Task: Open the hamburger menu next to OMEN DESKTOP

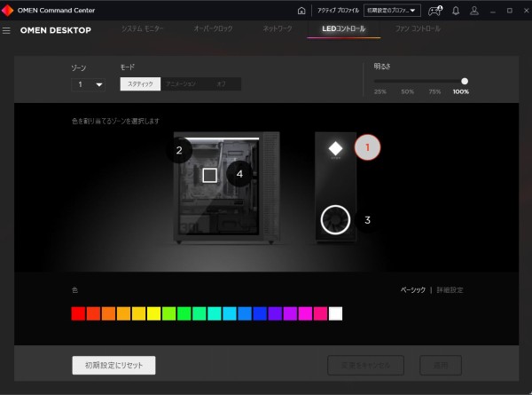Action: point(7,30)
